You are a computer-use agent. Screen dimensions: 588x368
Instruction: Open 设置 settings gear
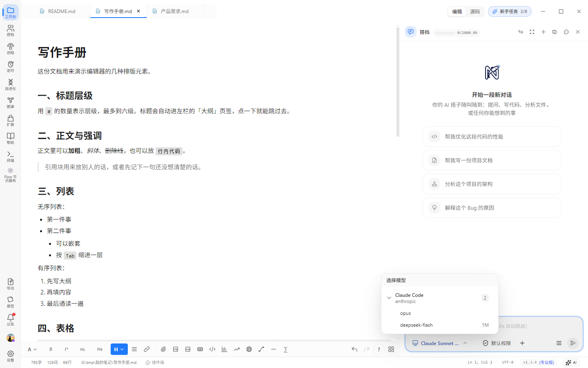coord(11,356)
